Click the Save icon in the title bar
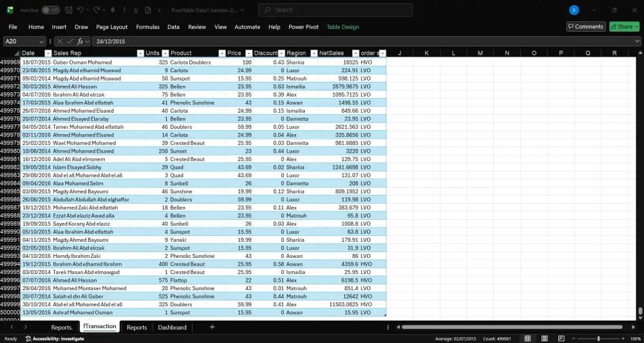This screenshot has height=343, width=644. 69,10
